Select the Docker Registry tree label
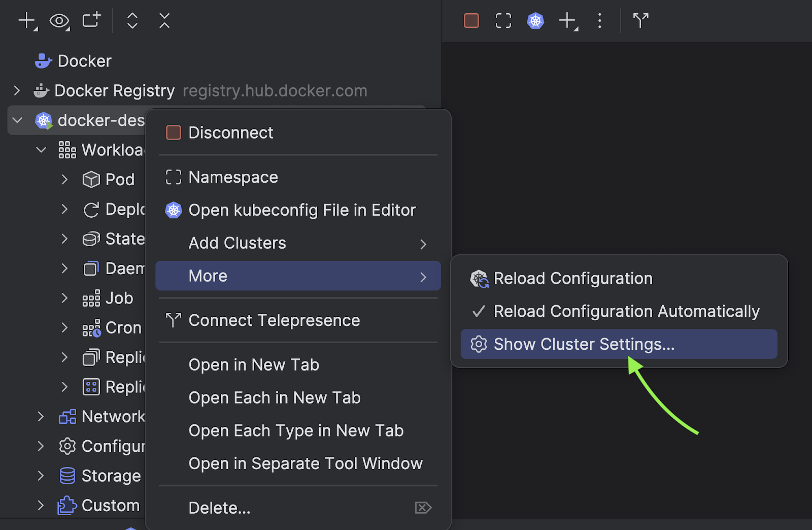Image resolution: width=812 pixels, height=530 pixels. click(114, 91)
